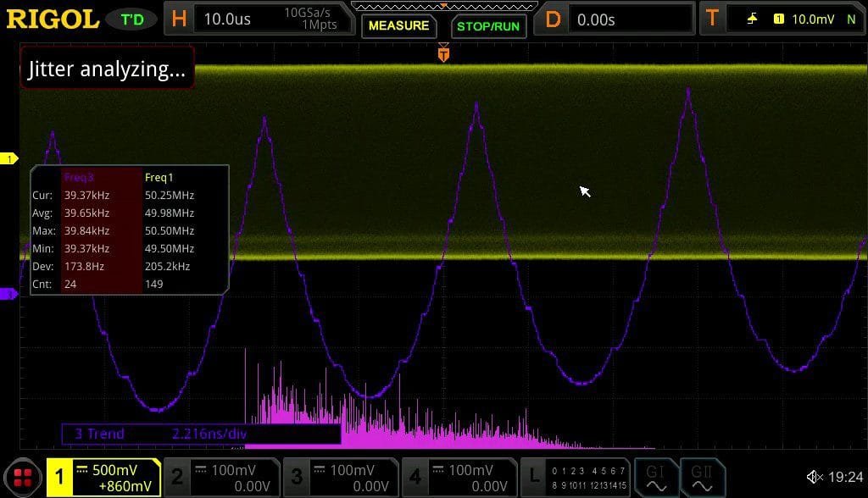Viewport: 868px width, 498px height.
Task: Click the yellow channel 1 ground level marker
Action: tap(8, 159)
